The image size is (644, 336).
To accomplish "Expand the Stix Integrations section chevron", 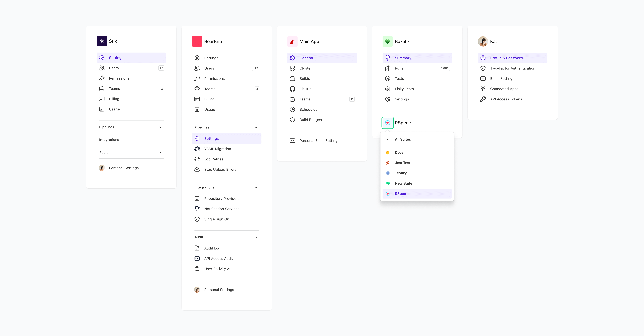I will 160,140.
